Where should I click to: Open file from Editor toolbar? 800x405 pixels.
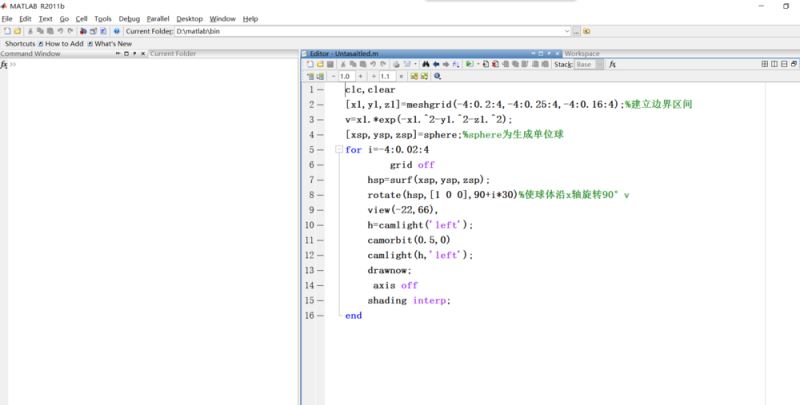pyautogui.click(x=320, y=64)
